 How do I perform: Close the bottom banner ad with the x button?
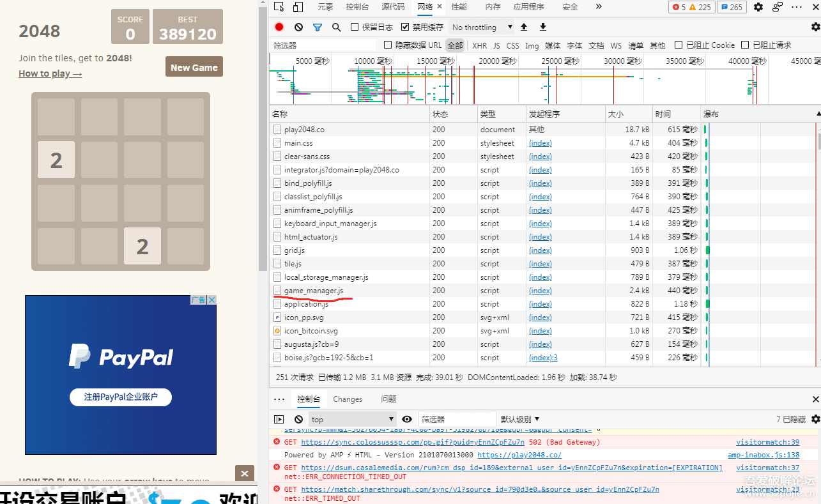click(244, 474)
